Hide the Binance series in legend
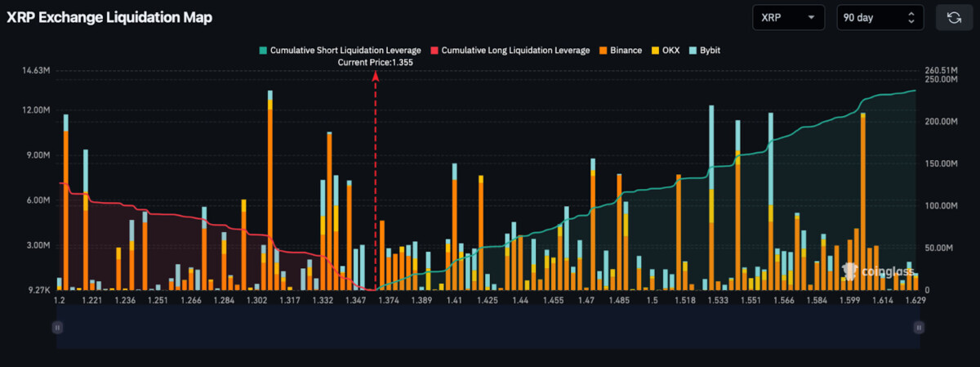Screen dimensions: 980x367 [621, 51]
